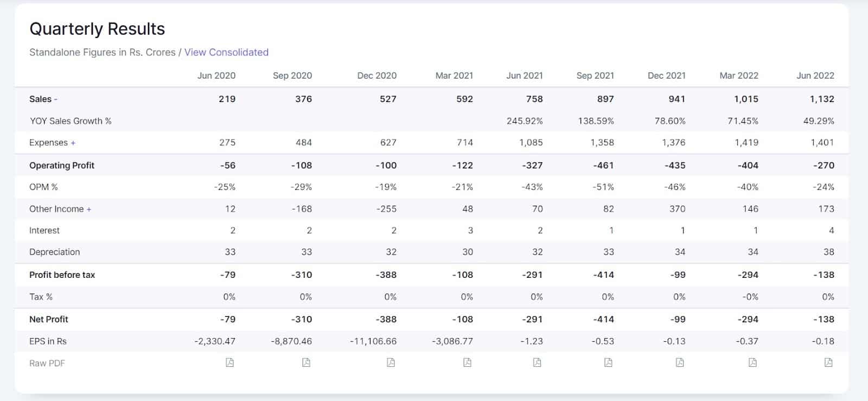Open the Jun 2020 raw PDF icon
The image size is (868, 401).
(x=230, y=362)
